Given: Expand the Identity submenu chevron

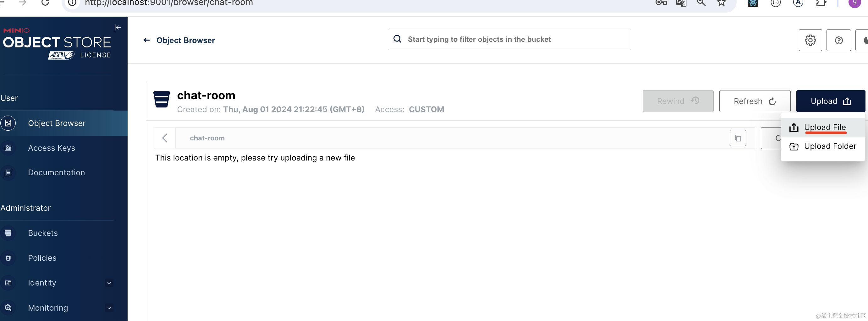Looking at the screenshot, I should point(109,283).
